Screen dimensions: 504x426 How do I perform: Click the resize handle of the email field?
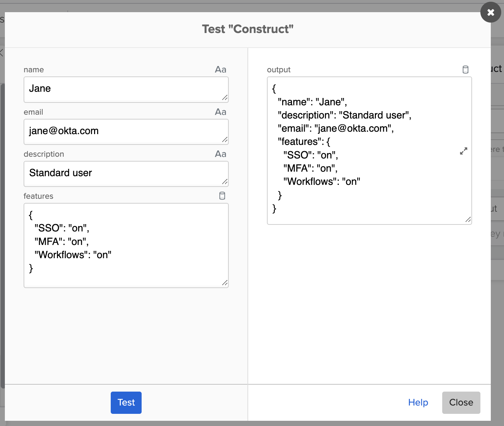tap(225, 140)
